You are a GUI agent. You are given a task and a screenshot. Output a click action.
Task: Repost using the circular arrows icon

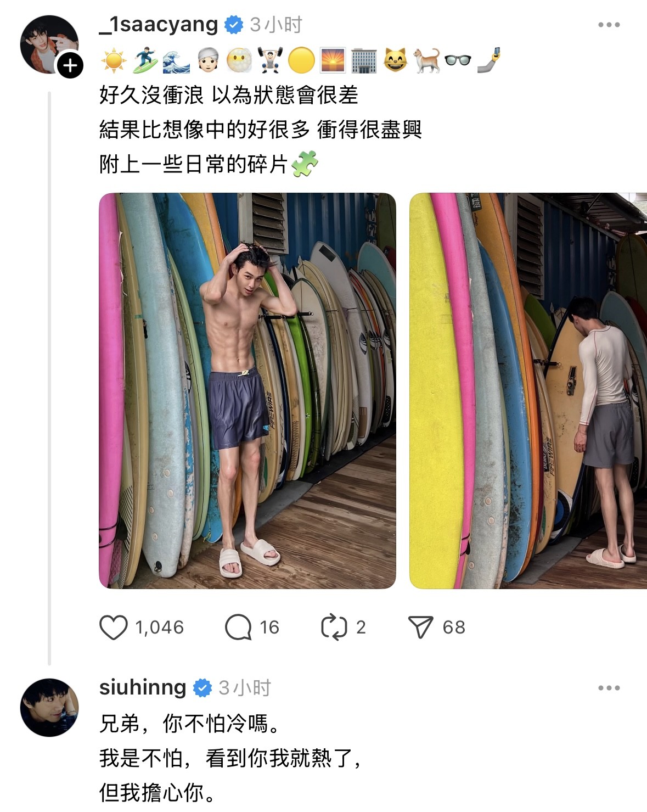tap(334, 627)
